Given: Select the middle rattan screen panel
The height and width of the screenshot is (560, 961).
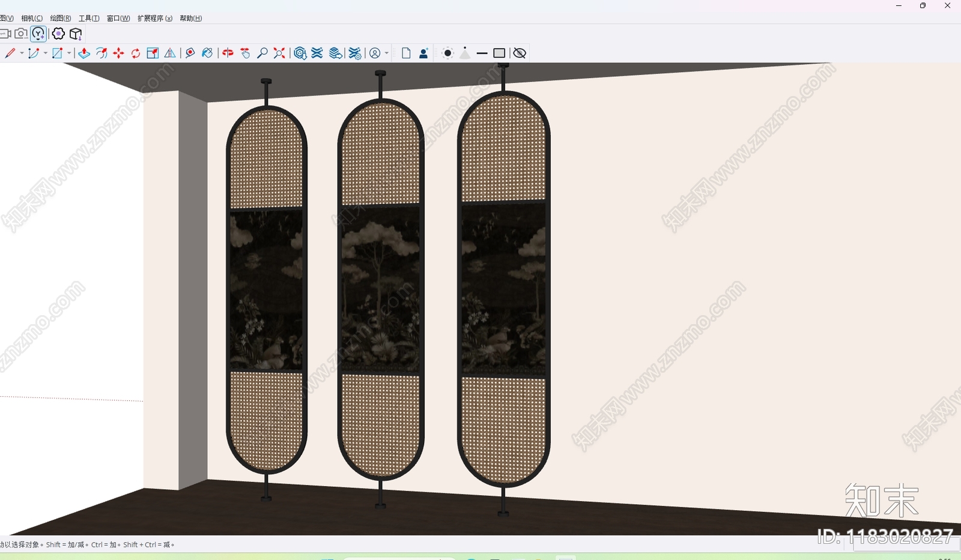Looking at the screenshot, I should 381,290.
